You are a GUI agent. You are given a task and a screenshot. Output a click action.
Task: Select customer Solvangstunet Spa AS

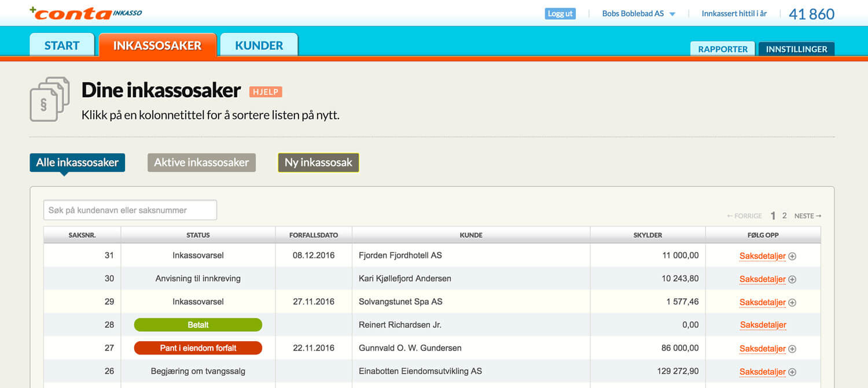point(400,301)
